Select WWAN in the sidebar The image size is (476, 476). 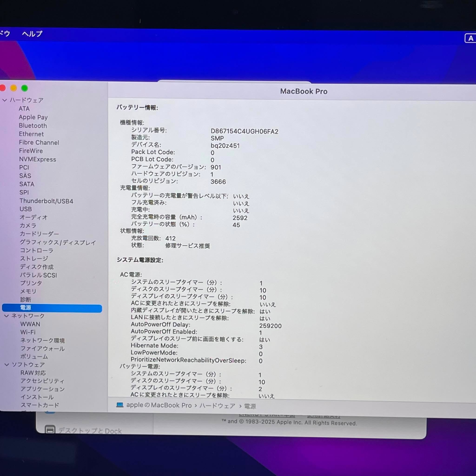(30, 324)
